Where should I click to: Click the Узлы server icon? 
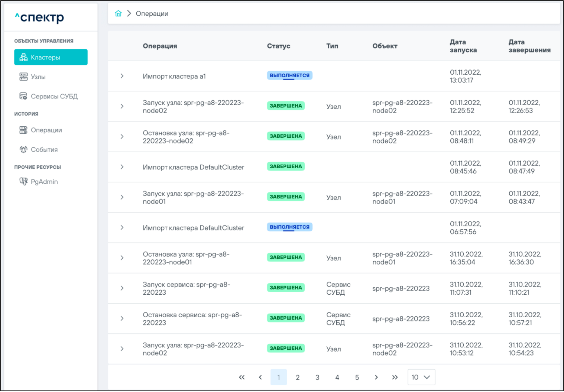(23, 77)
